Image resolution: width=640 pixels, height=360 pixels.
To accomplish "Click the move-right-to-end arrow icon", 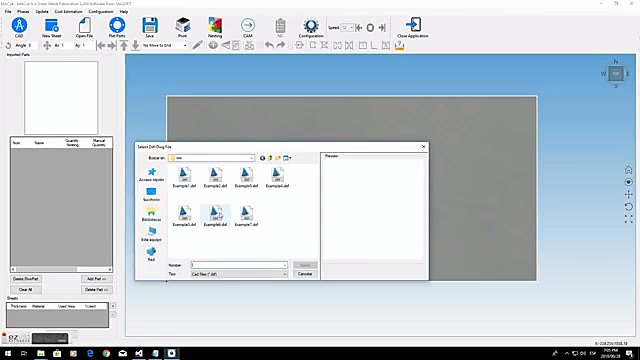I will coord(112,45).
